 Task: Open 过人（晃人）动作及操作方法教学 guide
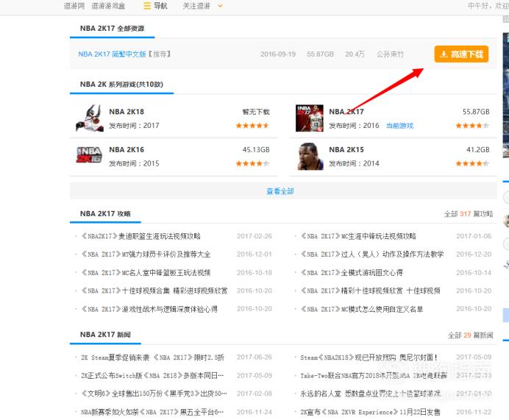point(372,255)
